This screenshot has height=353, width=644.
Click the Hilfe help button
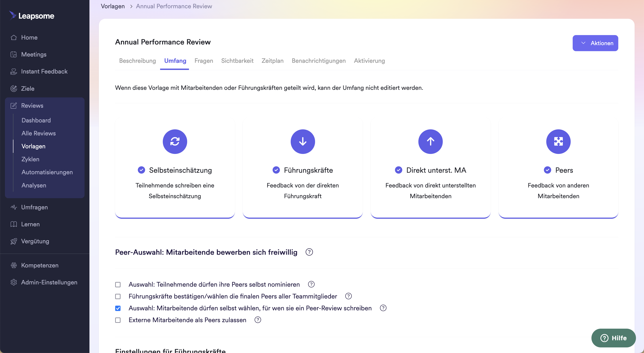coord(614,338)
